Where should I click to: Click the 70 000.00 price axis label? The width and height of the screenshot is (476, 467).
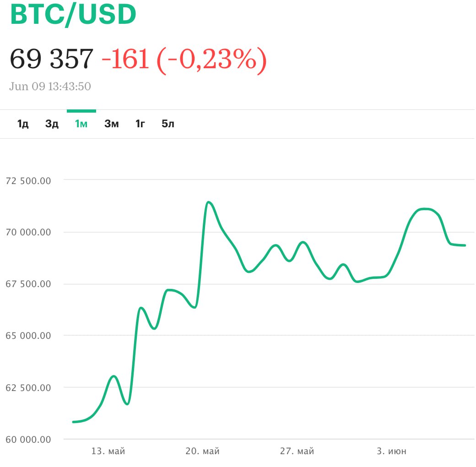click(x=28, y=232)
